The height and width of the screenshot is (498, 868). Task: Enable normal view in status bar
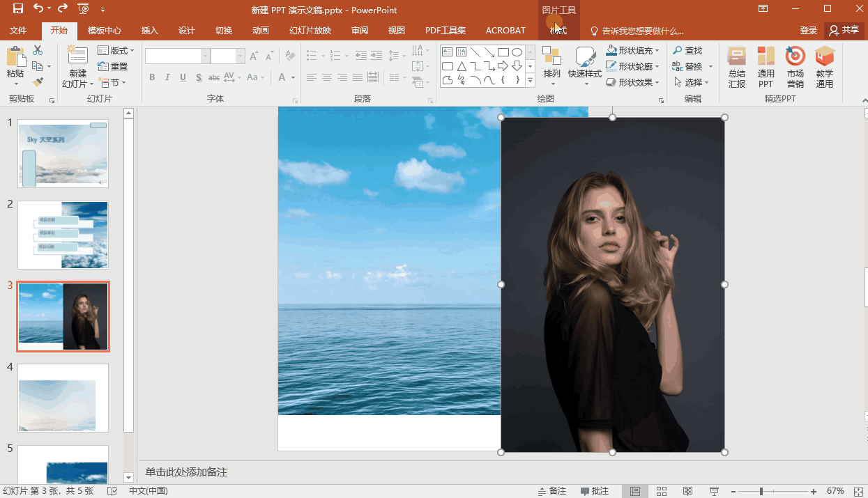[x=635, y=491]
